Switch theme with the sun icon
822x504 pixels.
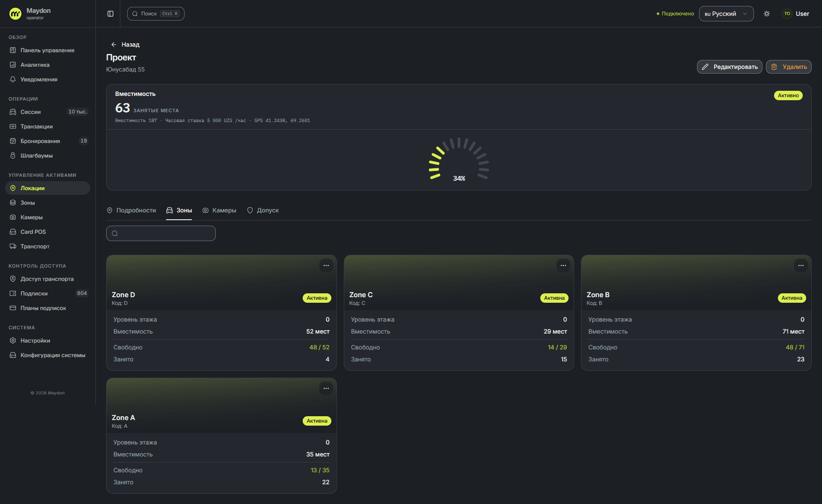pyautogui.click(x=767, y=14)
